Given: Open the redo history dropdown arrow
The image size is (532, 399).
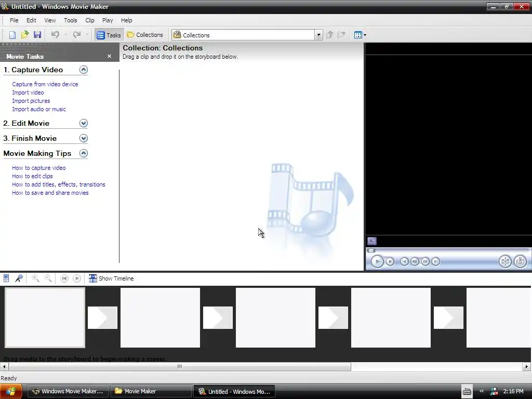Looking at the screenshot, I should click(87, 35).
